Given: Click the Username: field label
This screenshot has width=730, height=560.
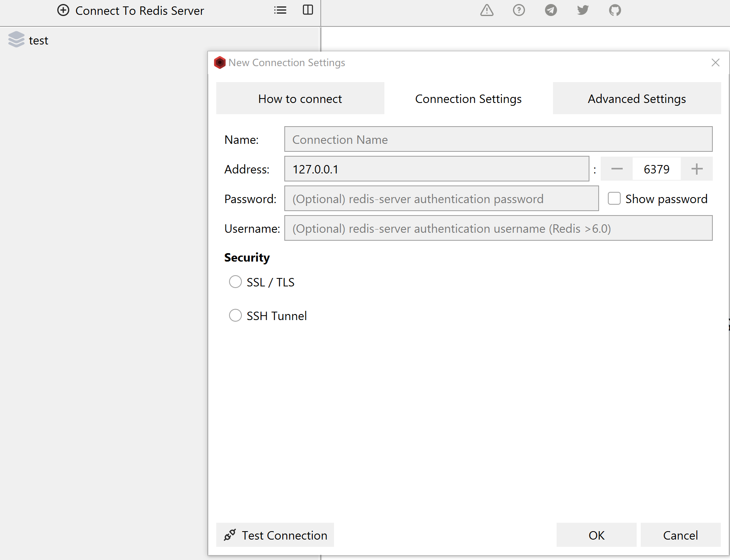Looking at the screenshot, I should pyautogui.click(x=252, y=229).
